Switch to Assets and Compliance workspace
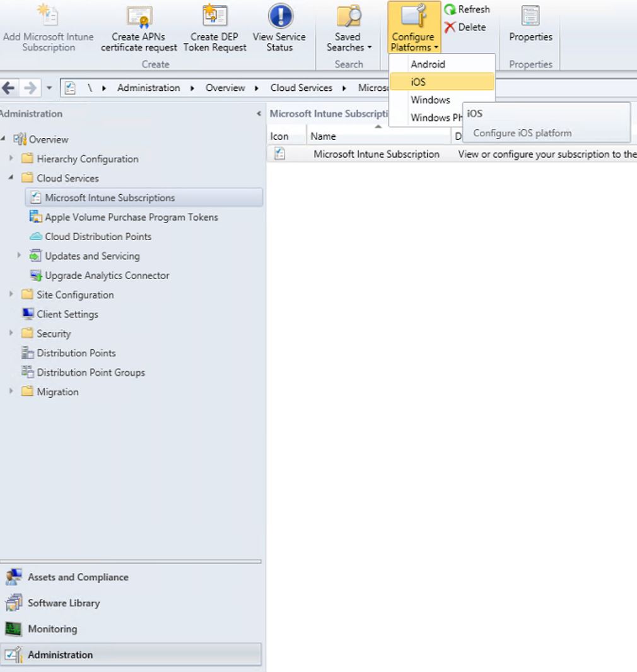Image resolution: width=637 pixels, height=672 pixels. 131,577
